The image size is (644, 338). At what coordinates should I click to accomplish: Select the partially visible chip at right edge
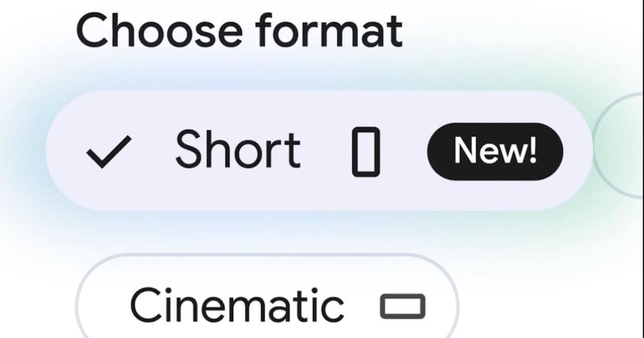pyautogui.click(x=620, y=145)
